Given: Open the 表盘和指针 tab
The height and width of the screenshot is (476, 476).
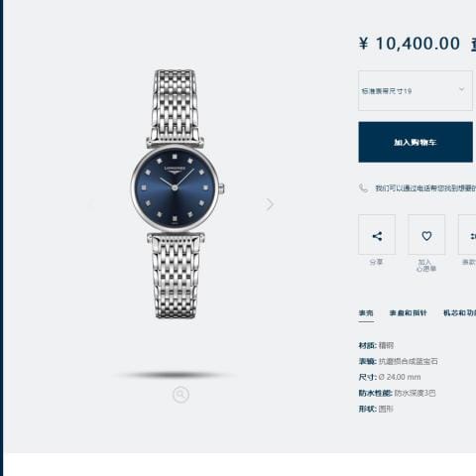Looking at the screenshot, I should (408, 313).
